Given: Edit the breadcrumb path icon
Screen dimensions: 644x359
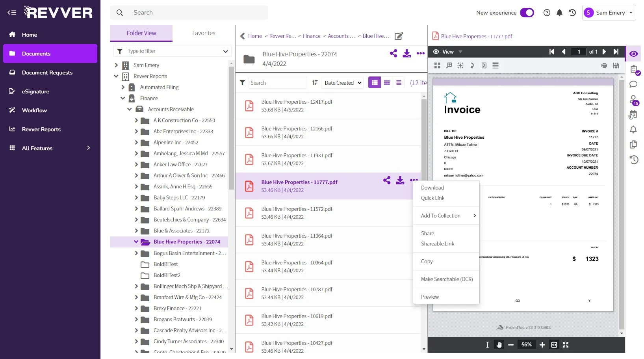Looking at the screenshot, I should 399,36.
